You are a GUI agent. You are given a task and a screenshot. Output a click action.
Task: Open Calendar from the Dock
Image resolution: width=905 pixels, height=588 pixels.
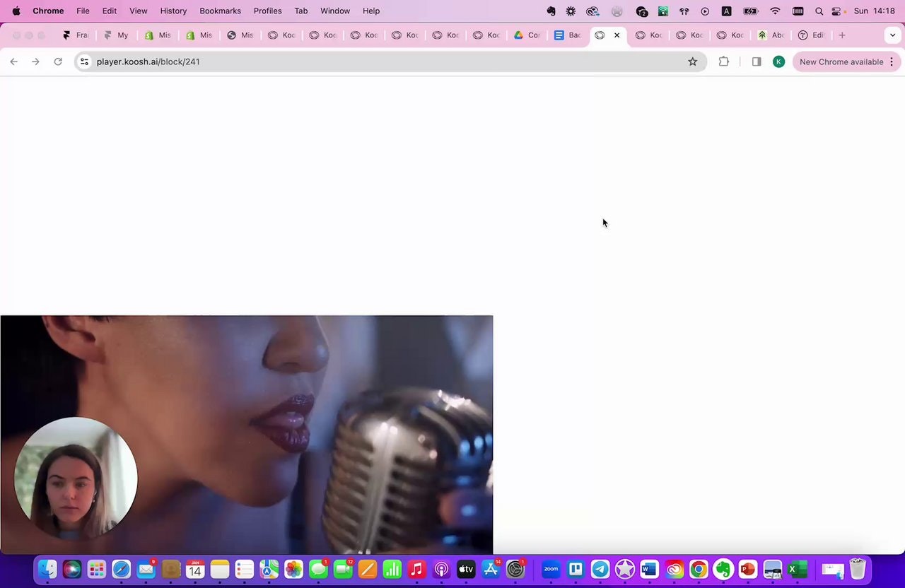click(x=195, y=569)
